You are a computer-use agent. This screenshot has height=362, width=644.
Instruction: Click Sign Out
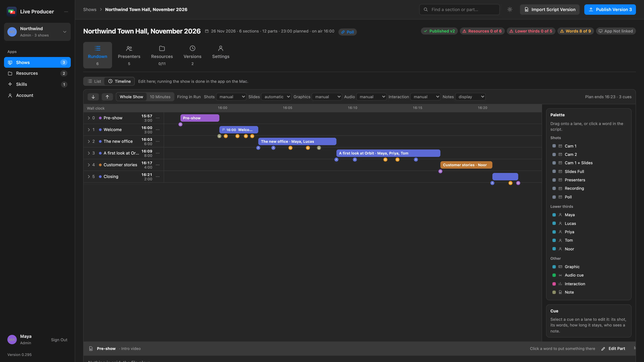tap(59, 340)
